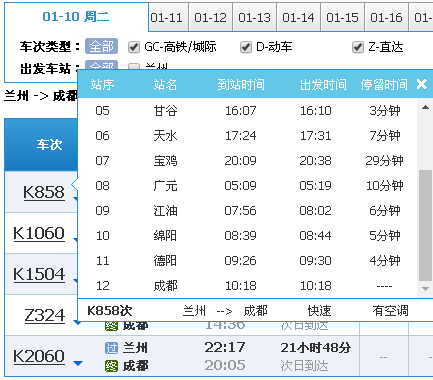Switch to the 01-15 date tab
This screenshot has width=433, height=380.
coord(342,17)
